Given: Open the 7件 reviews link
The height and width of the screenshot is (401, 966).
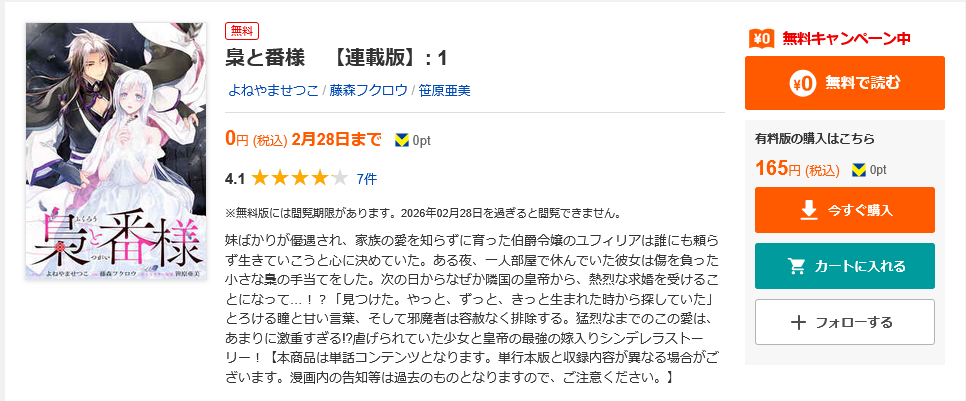Looking at the screenshot, I should click(366, 179).
